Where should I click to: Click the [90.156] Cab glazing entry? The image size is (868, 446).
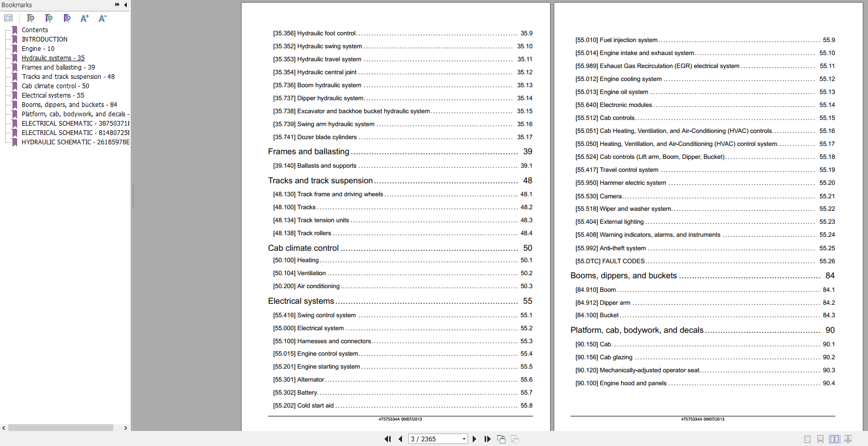coord(604,357)
